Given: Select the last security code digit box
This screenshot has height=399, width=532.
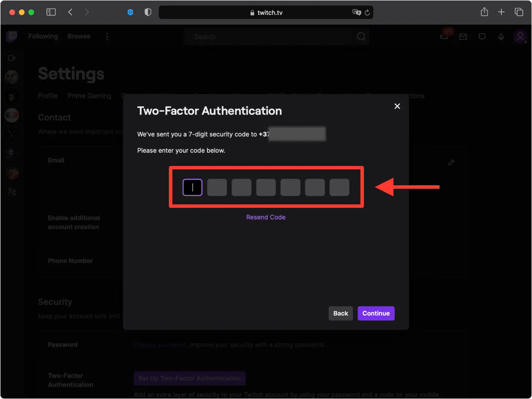Looking at the screenshot, I should [x=339, y=187].
